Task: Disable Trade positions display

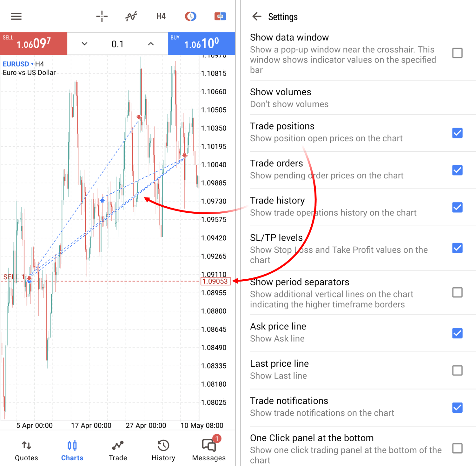Action: [x=457, y=133]
